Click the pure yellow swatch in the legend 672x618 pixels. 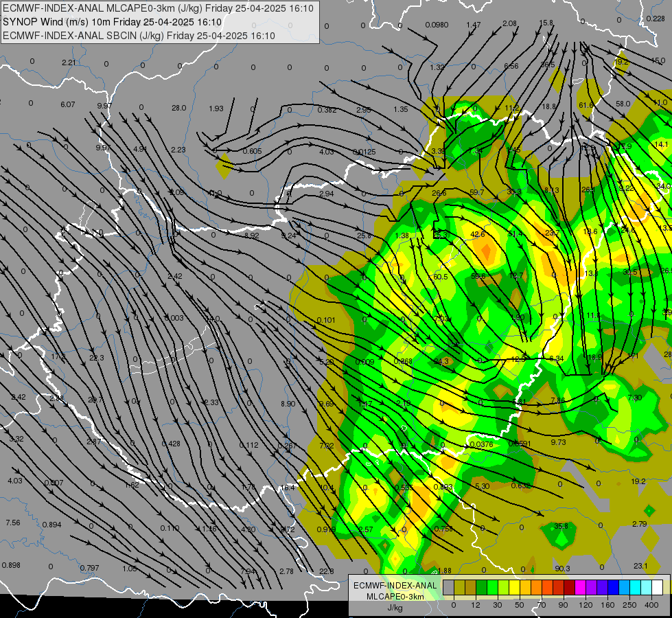click(514, 587)
